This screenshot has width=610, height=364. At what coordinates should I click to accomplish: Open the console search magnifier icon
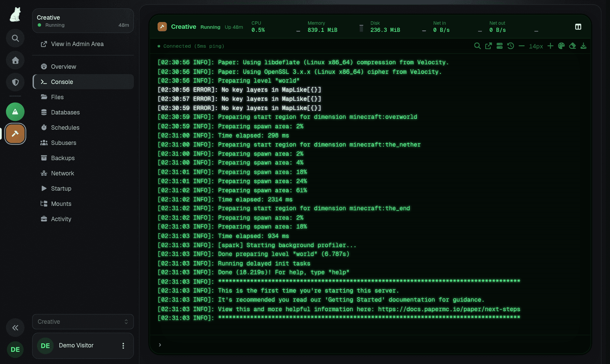pos(477,46)
